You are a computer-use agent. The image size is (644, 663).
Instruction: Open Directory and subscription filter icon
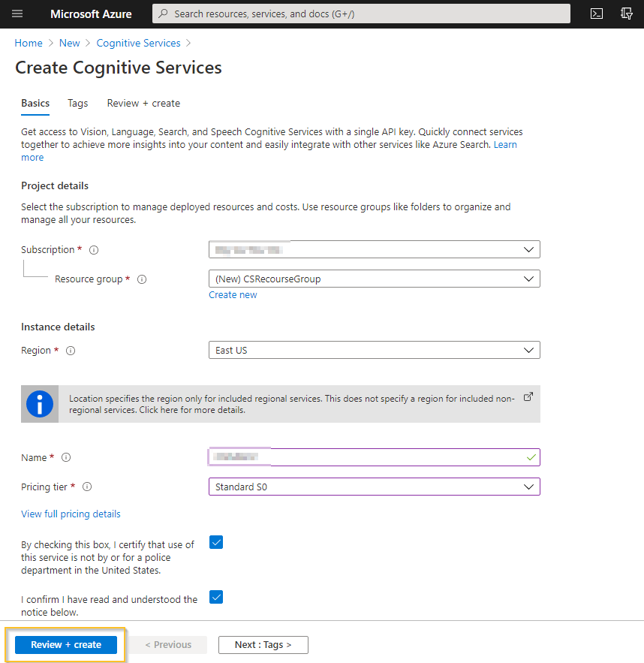626,14
